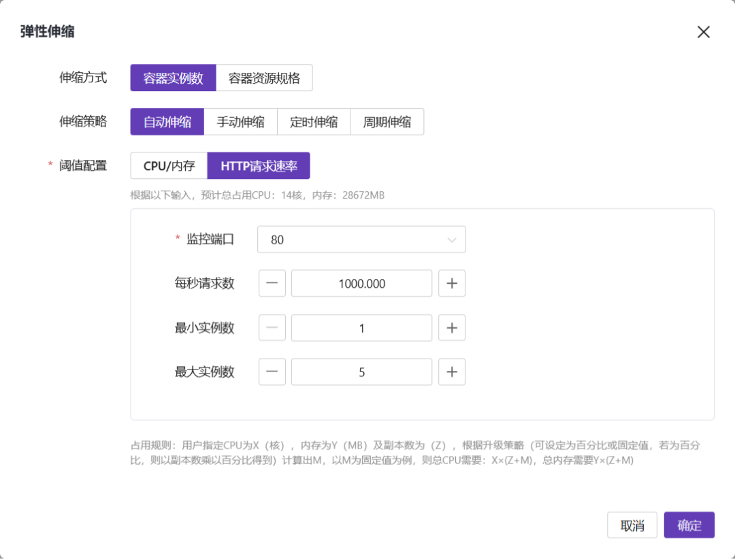Choose 周期伸缩 strategy option
This screenshot has width=735, height=560.
[387, 122]
